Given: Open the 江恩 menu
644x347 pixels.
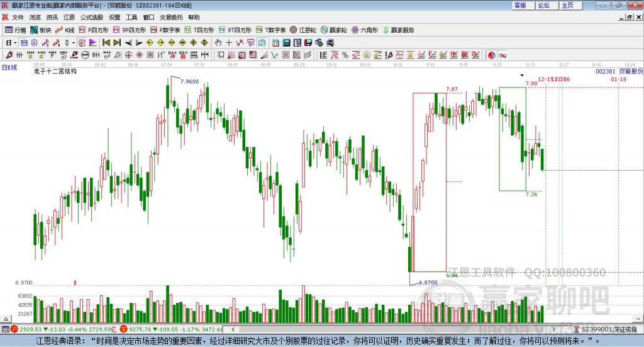Looking at the screenshot, I should coord(69,17).
